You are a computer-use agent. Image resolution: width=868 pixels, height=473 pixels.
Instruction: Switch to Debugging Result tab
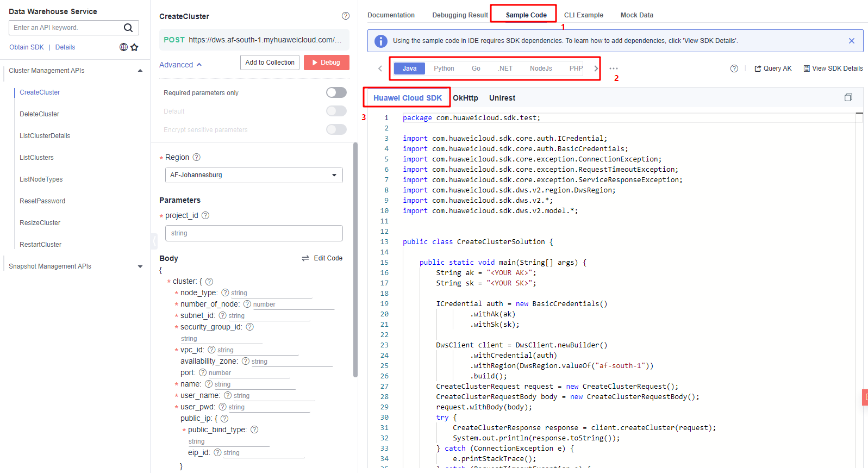point(460,15)
